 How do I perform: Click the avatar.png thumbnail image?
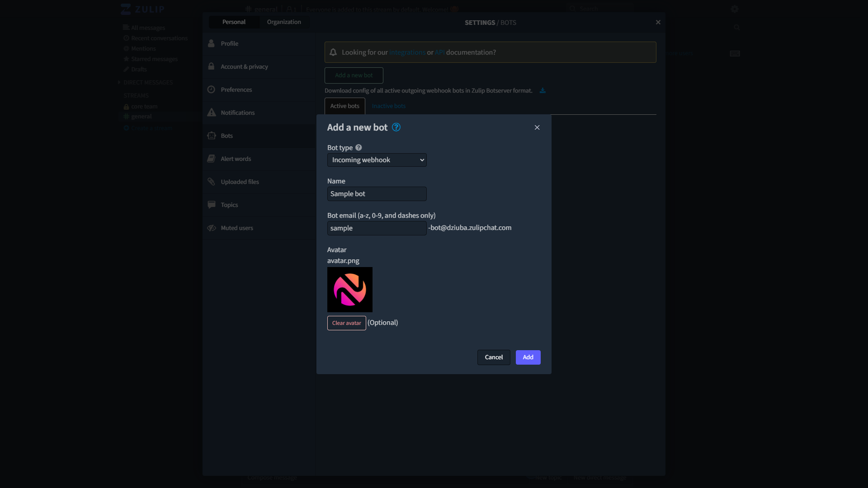tap(349, 289)
